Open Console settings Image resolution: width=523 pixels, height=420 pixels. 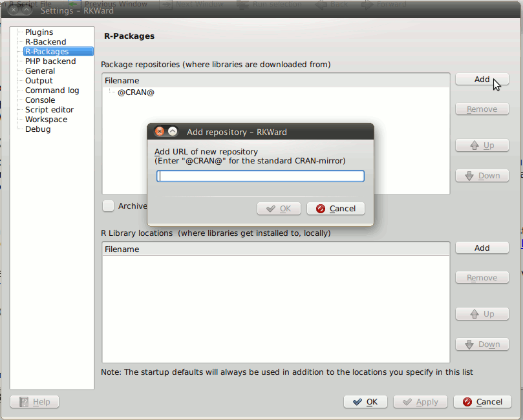click(40, 100)
